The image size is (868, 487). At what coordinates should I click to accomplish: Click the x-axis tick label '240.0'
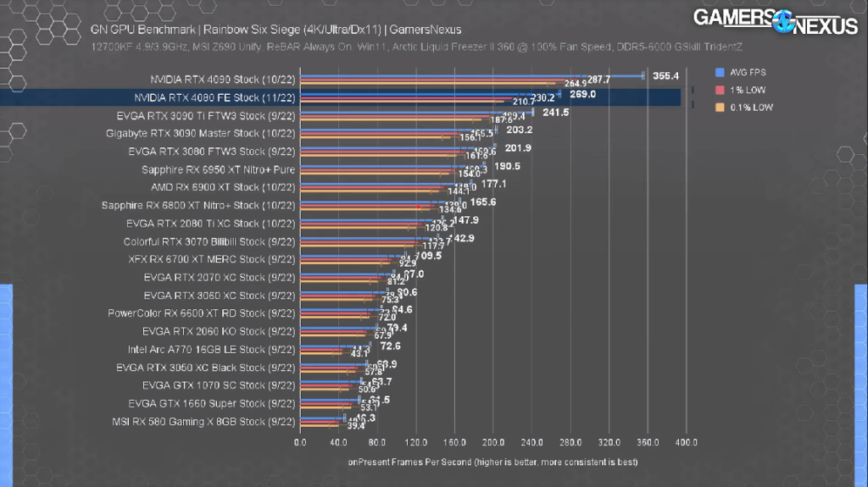[532, 443]
